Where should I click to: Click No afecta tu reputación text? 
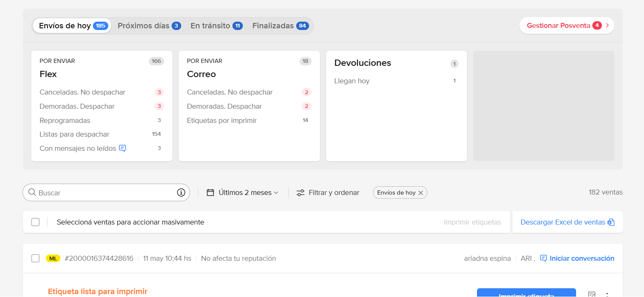click(x=239, y=258)
